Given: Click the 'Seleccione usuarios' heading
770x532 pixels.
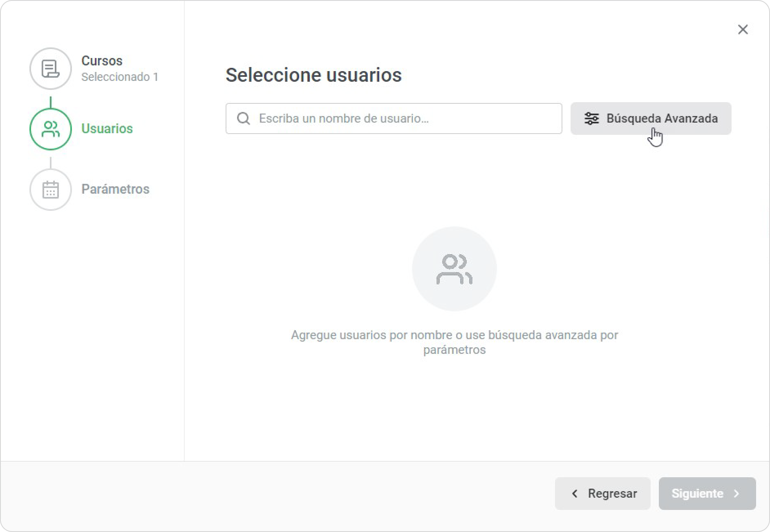Looking at the screenshot, I should [x=313, y=75].
